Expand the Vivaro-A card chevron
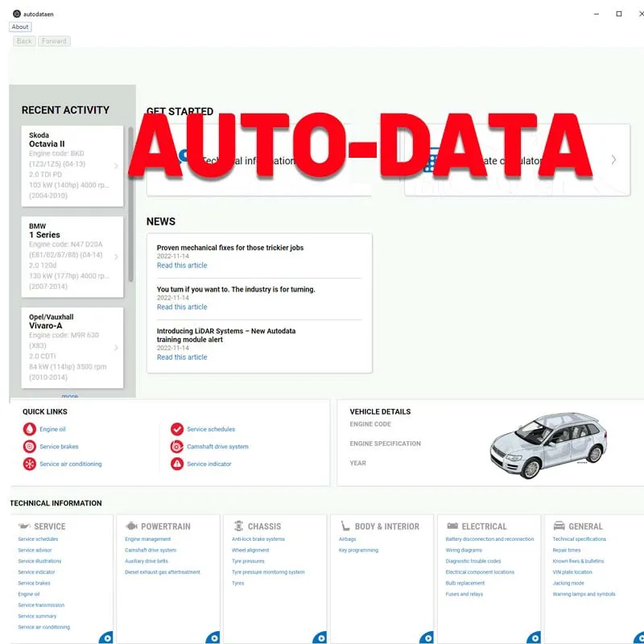The image size is (644, 644). [x=116, y=348]
